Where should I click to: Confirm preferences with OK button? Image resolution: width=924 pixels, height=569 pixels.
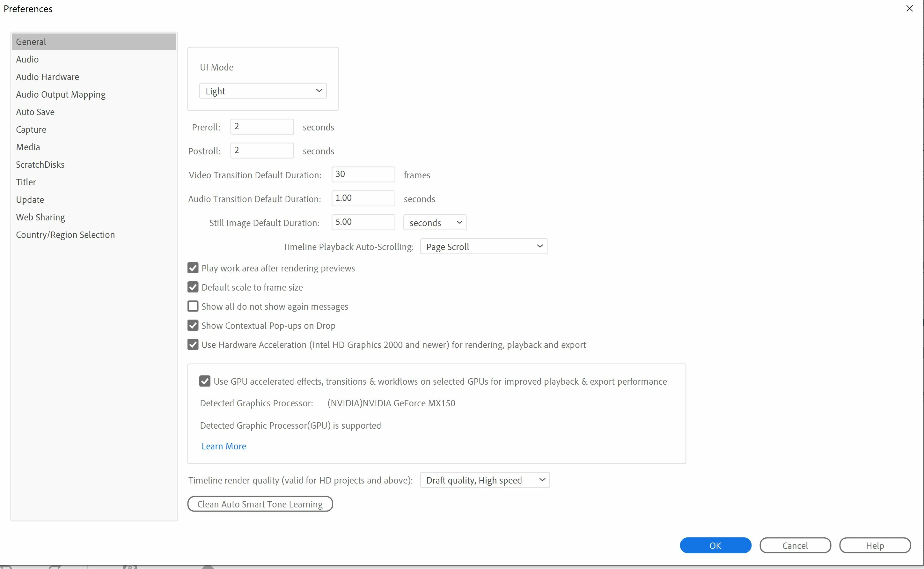[x=715, y=545]
